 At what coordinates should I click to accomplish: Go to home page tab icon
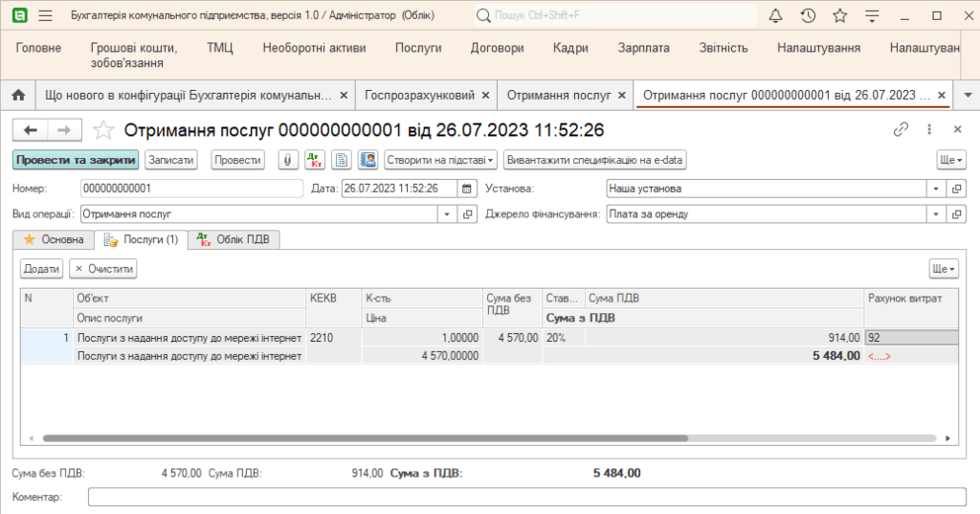pyautogui.click(x=17, y=96)
